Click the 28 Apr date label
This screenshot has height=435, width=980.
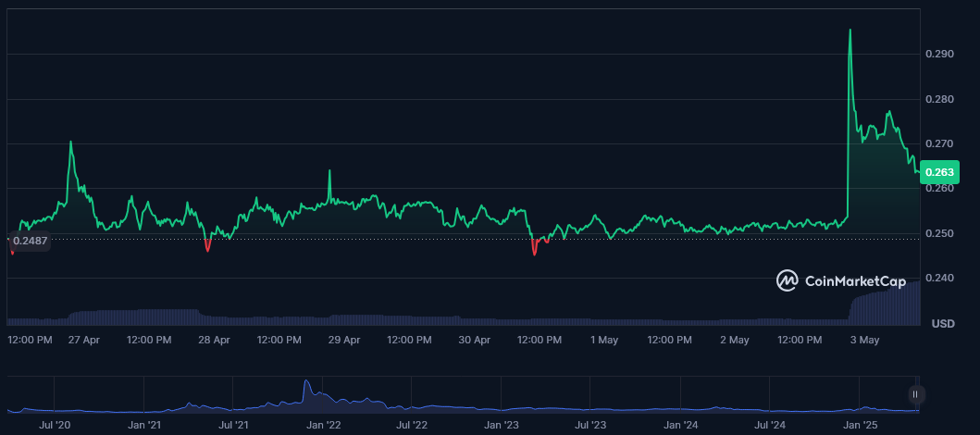click(214, 340)
